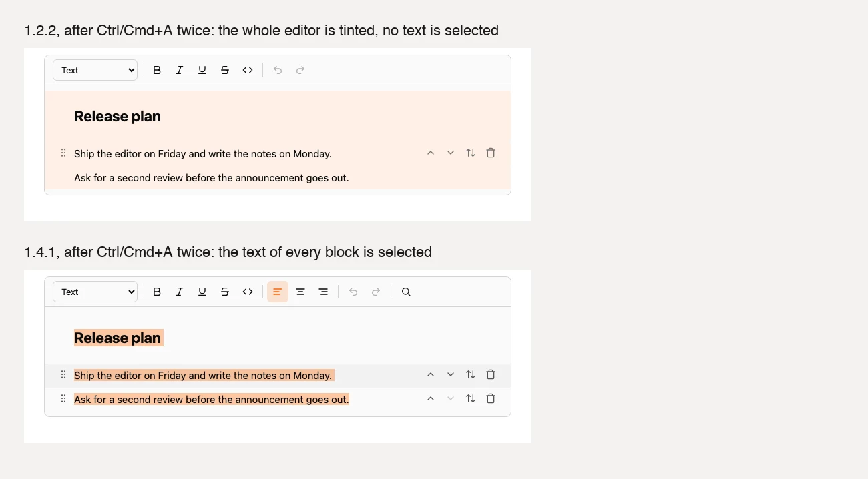Image resolution: width=868 pixels, height=479 pixels.
Task: Toggle Bold in the 1.4.1 editor toolbar
Action: click(157, 292)
